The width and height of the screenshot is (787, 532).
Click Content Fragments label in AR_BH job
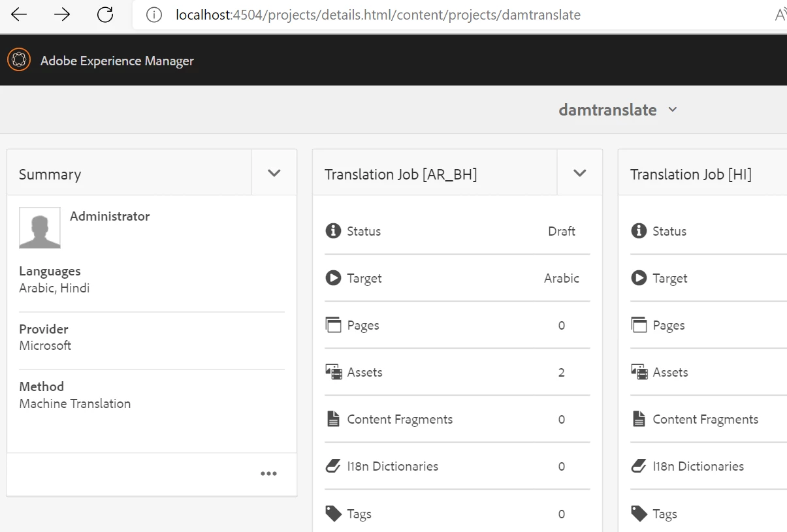click(x=400, y=419)
